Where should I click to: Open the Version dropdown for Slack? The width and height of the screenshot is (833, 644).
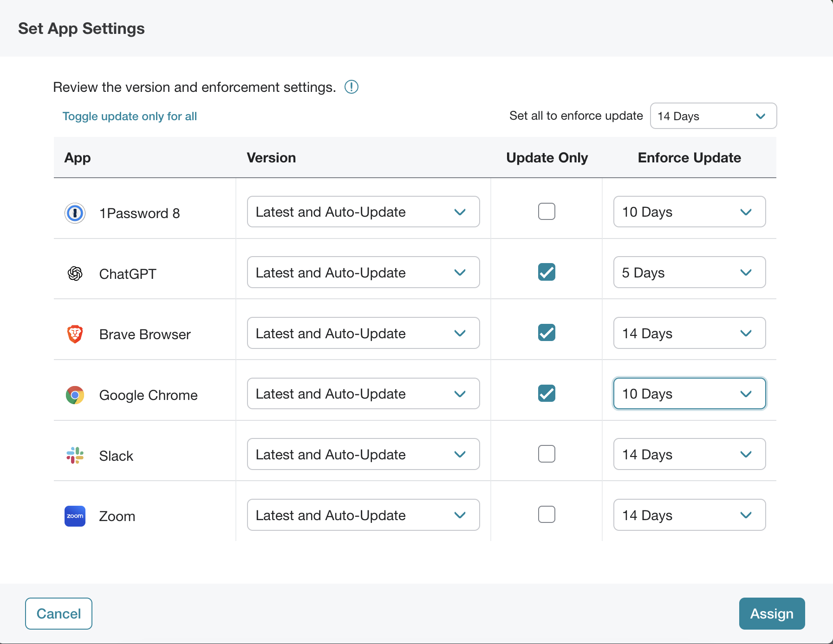(364, 454)
